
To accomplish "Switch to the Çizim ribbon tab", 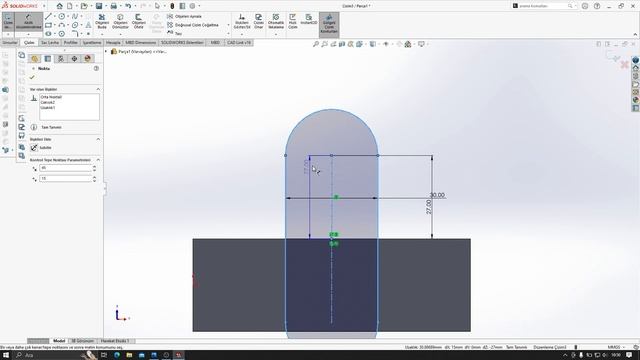I will click(29, 42).
